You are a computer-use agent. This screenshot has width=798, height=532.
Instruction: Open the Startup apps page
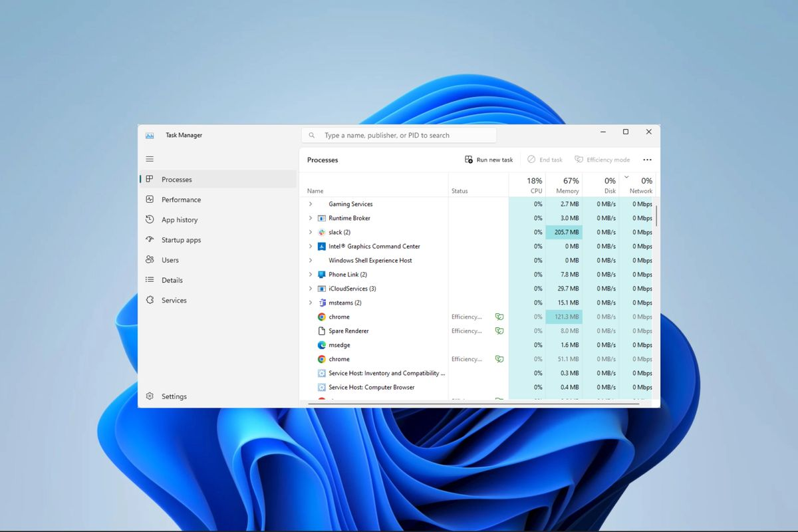[218, 240]
